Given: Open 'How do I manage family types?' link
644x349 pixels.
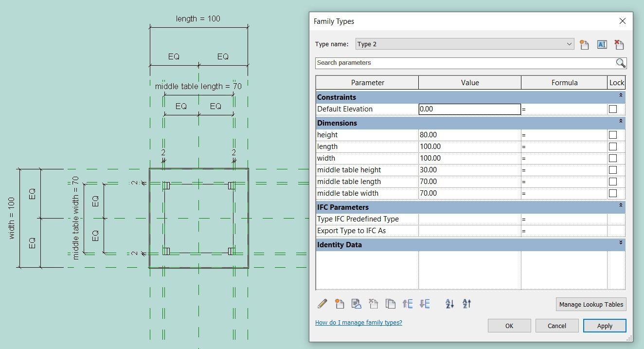Looking at the screenshot, I should click(358, 322).
